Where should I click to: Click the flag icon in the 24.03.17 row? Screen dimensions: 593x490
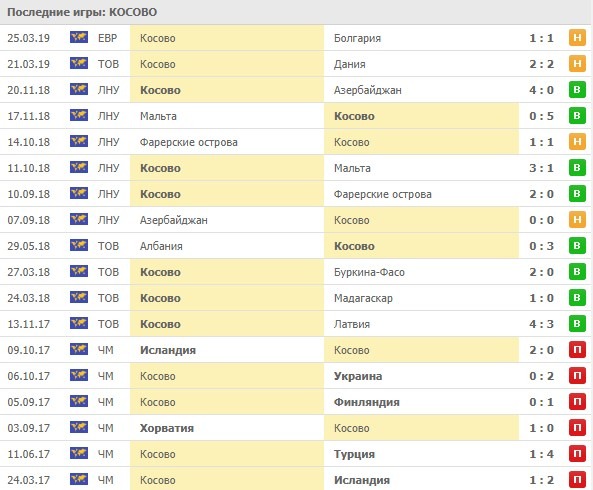(x=79, y=479)
